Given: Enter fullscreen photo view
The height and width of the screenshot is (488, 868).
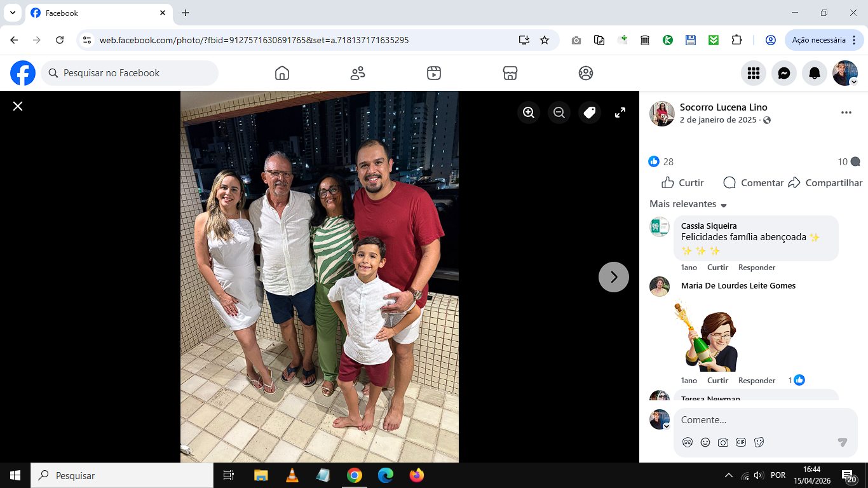Looking at the screenshot, I should [x=620, y=112].
